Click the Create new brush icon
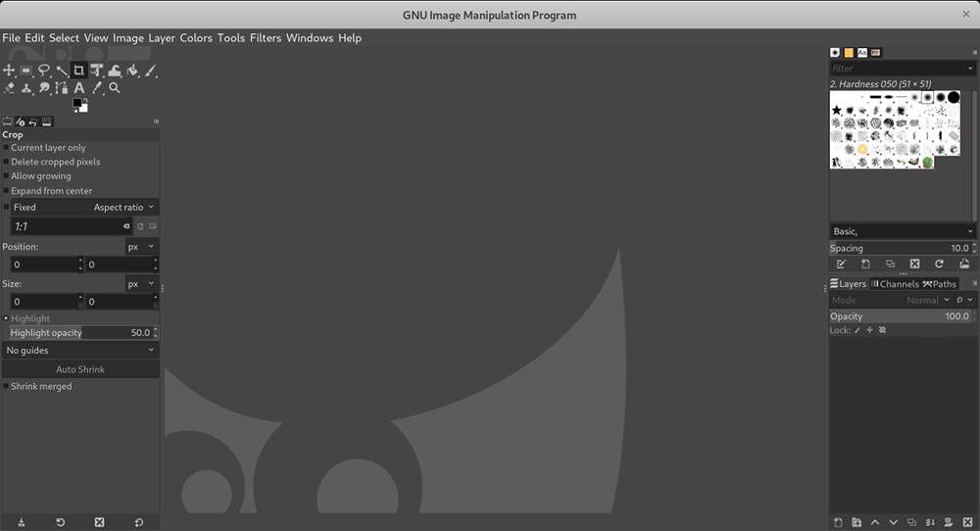Screen dimensions: 980x531 (x=865, y=264)
